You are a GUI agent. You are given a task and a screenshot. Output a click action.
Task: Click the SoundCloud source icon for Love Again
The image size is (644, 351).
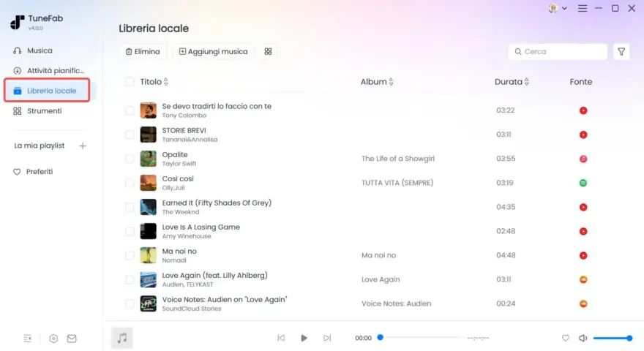(583, 279)
